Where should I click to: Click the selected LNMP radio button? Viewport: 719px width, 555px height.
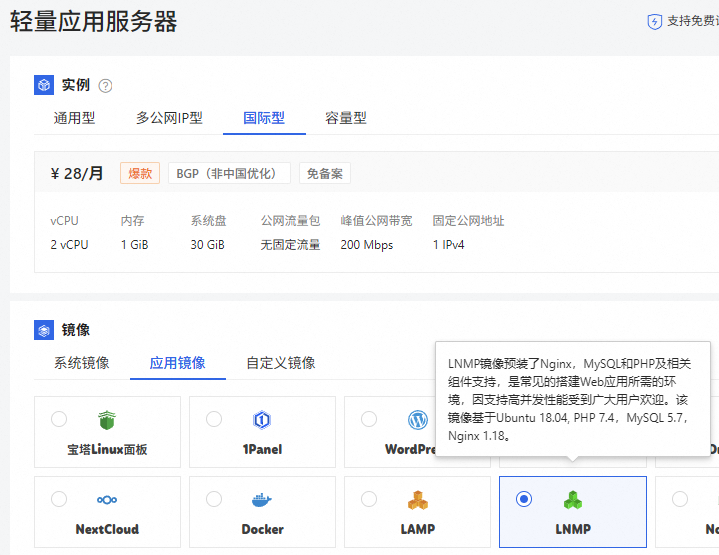pyautogui.click(x=524, y=499)
